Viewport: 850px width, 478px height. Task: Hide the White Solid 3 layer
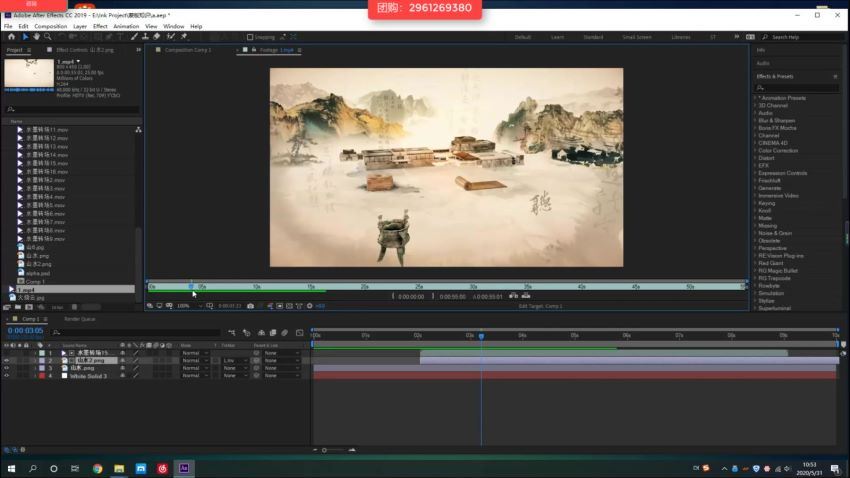7,376
